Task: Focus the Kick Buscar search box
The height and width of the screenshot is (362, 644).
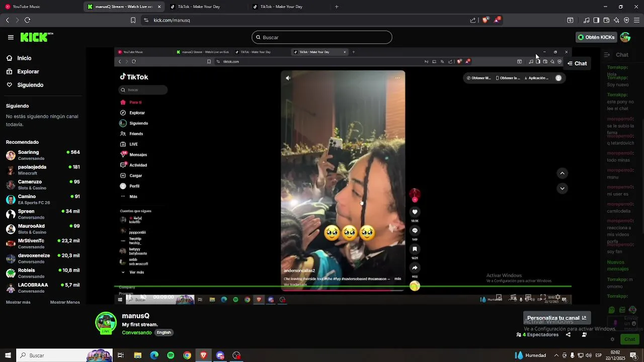Action: pos(322,37)
